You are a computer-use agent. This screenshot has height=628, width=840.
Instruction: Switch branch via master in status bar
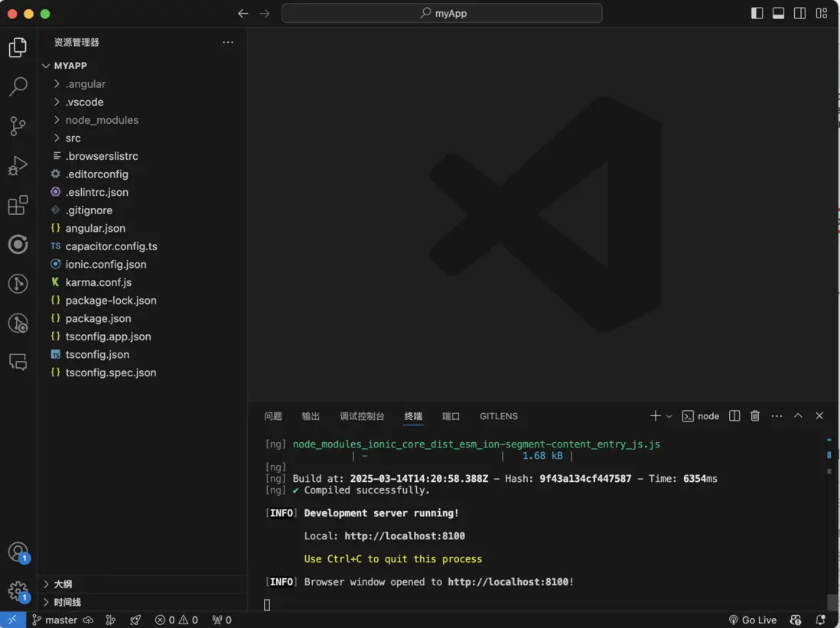click(x=55, y=620)
